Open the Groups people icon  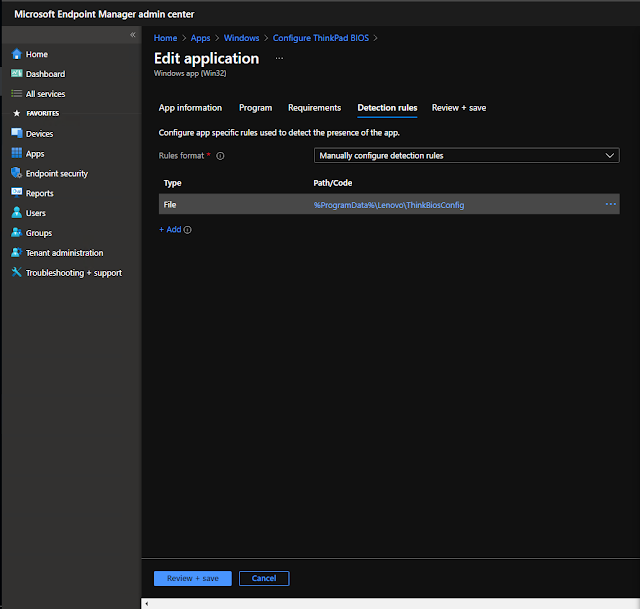17,232
